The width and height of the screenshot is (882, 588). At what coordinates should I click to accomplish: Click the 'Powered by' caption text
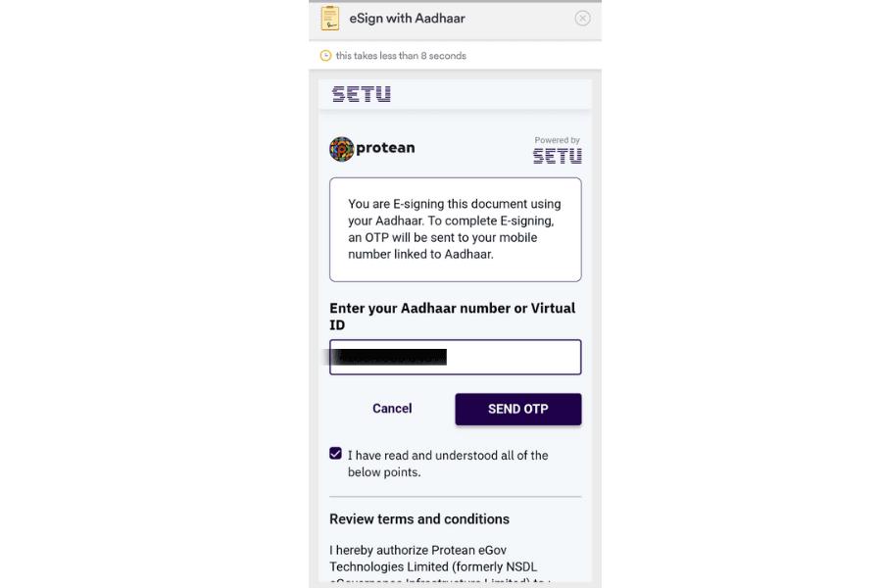point(557,140)
